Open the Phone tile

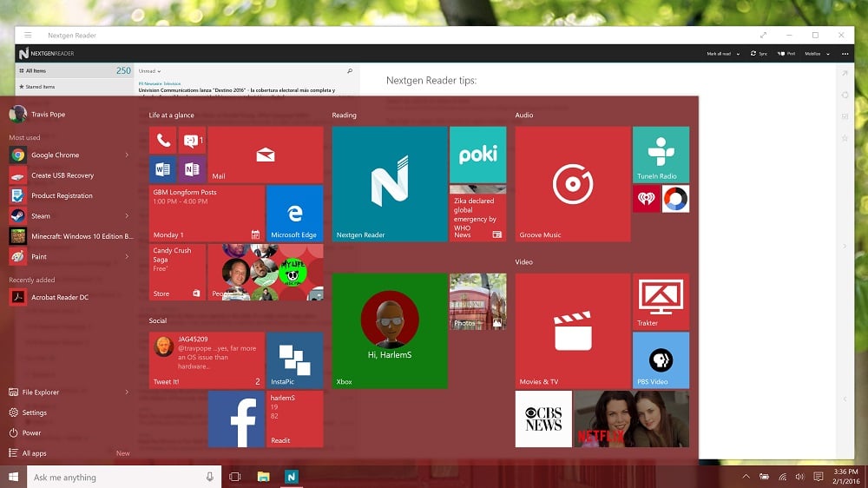163,140
